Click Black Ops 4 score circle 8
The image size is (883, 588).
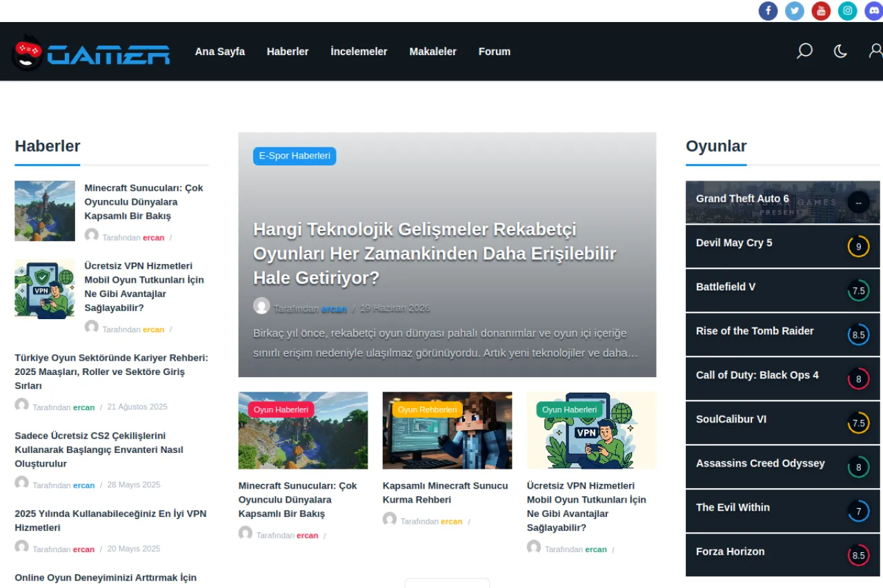point(858,379)
